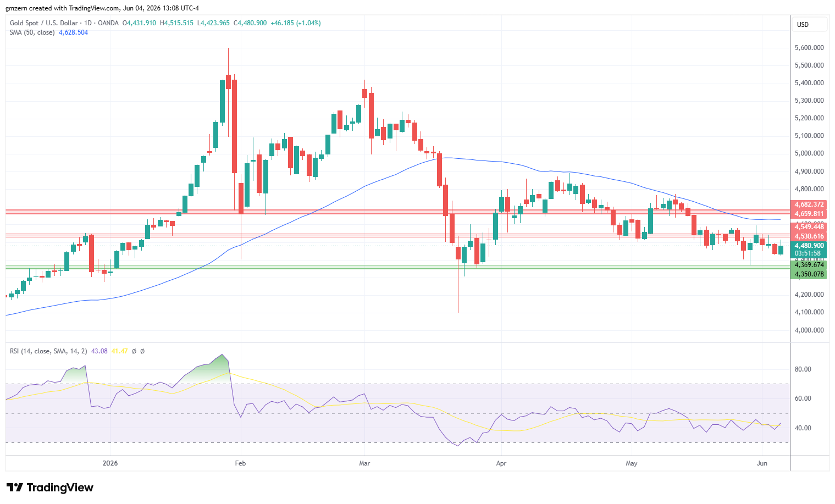Click the close value C4,480.900 in the legend
835x504 pixels.
click(250, 23)
